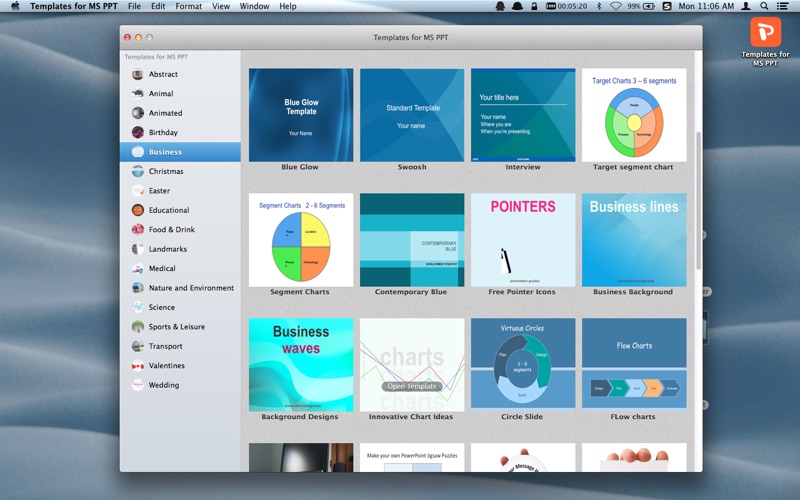Open the File menu
800x500 pixels.
pyautogui.click(x=134, y=6)
